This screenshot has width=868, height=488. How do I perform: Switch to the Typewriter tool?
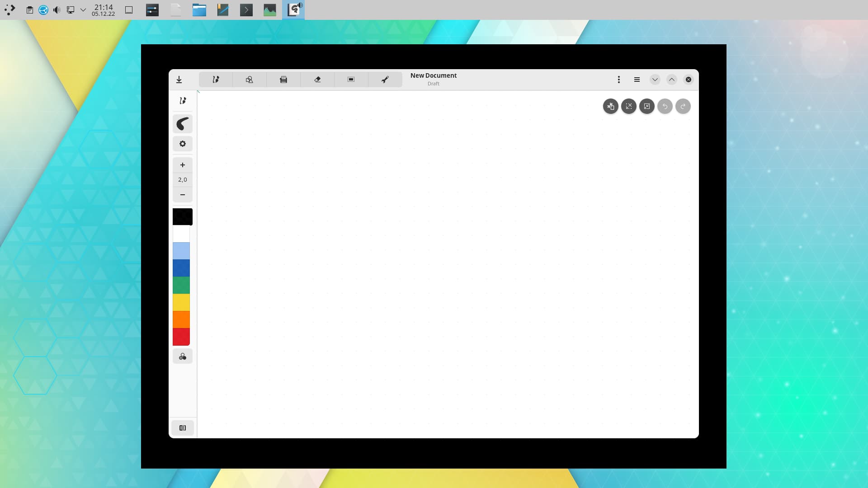(x=283, y=80)
